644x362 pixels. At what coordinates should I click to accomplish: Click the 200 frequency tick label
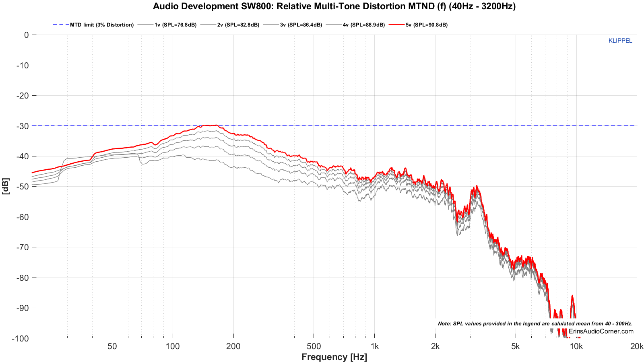point(233,346)
